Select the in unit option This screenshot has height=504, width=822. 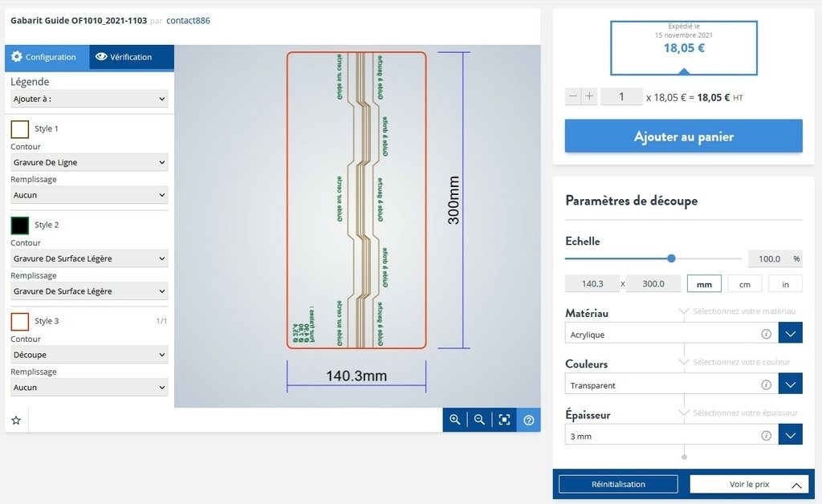(785, 284)
